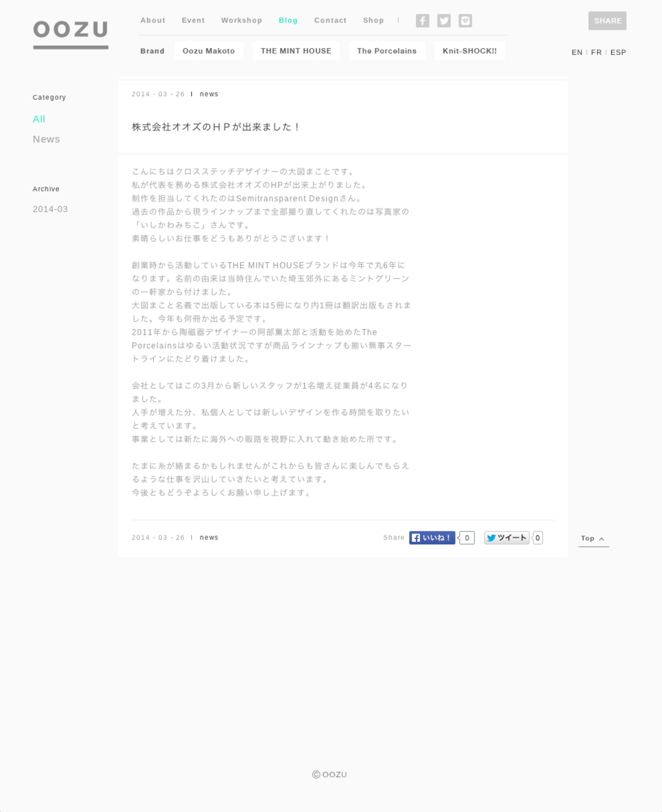The width and height of the screenshot is (662, 812).
Task: Open the Contact menu item
Action: tap(330, 20)
